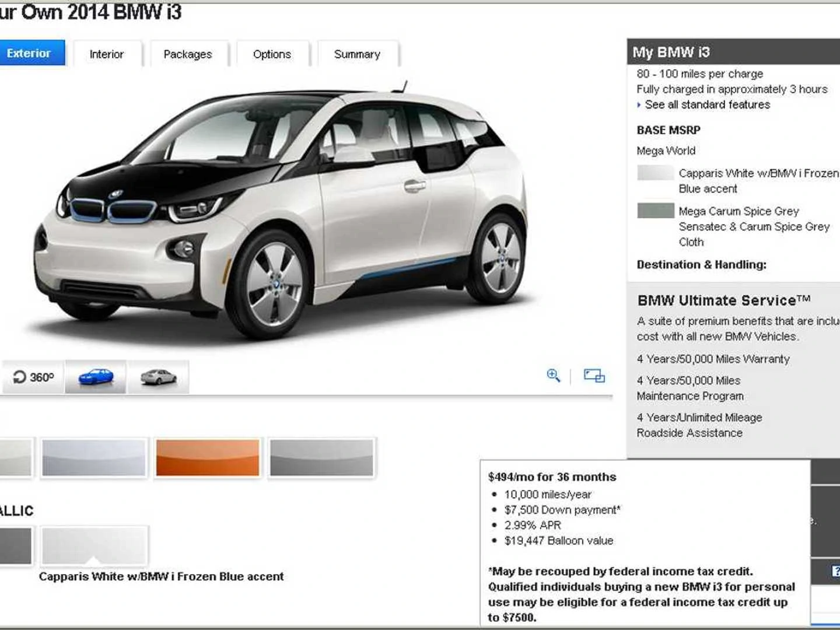Open the 360° rotation view

[x=33, y=377]
